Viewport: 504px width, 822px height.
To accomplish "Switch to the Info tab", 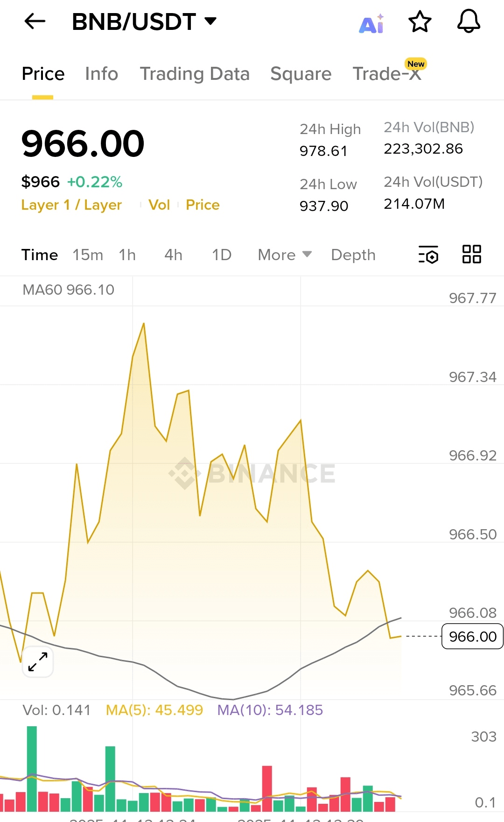I will pos(101,74).
